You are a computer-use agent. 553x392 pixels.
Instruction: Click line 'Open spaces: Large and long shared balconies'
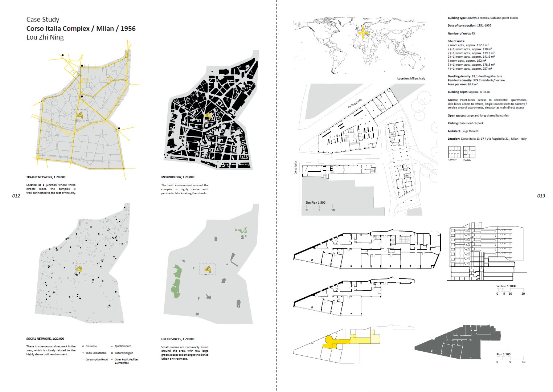(478, 115)
